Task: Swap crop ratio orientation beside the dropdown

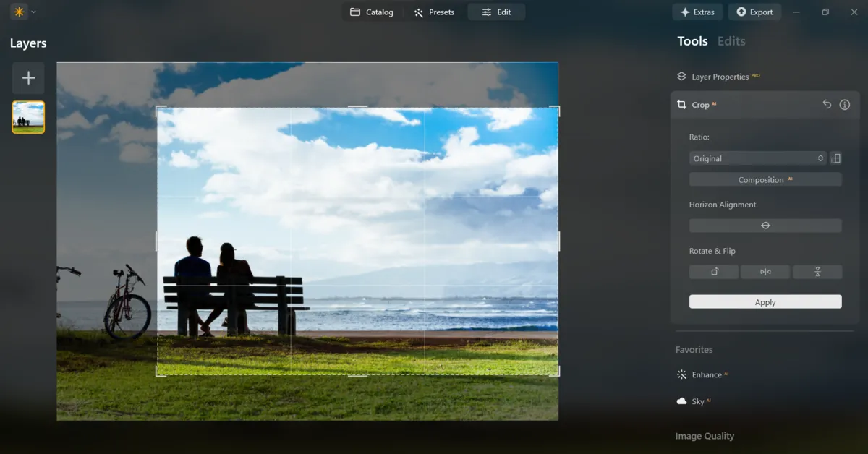Action: click(x=836, y=158)
